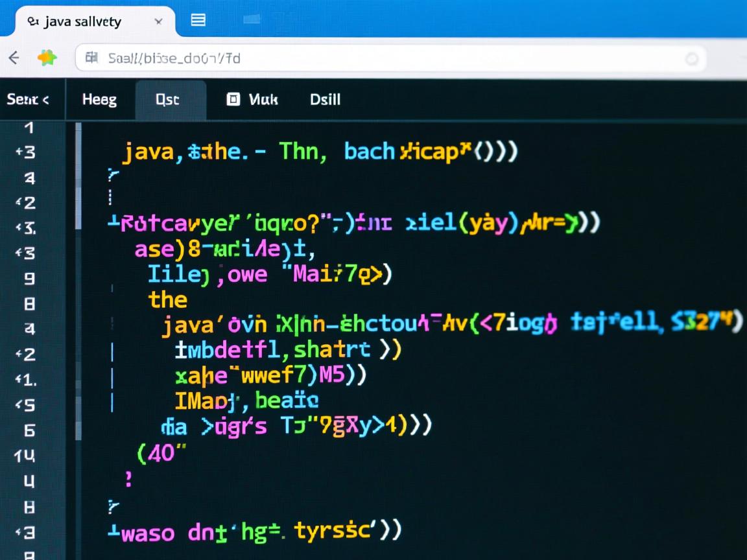Image resolution: width=747 pixels, height=560 pixels.
Task: Collapse the Senc side panel chevron
Action: coord(45,100)
